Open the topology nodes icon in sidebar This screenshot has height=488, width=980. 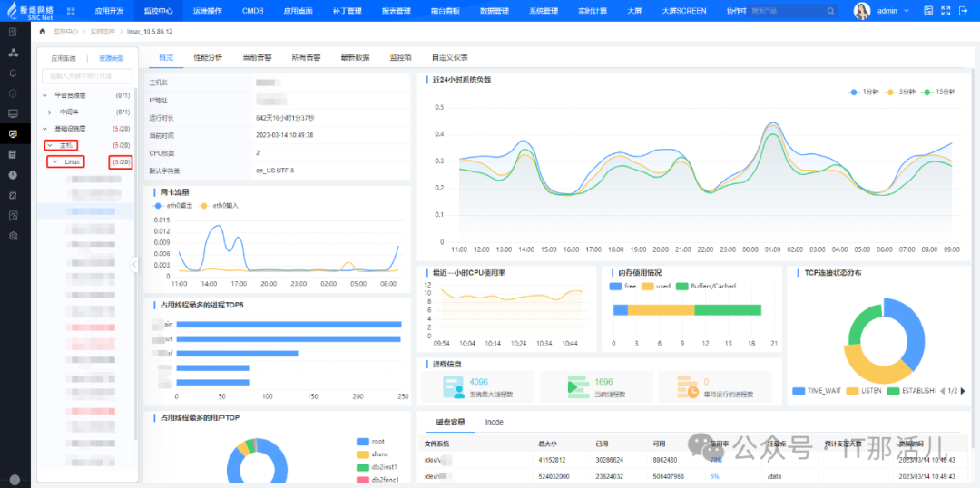click(13, 52)
